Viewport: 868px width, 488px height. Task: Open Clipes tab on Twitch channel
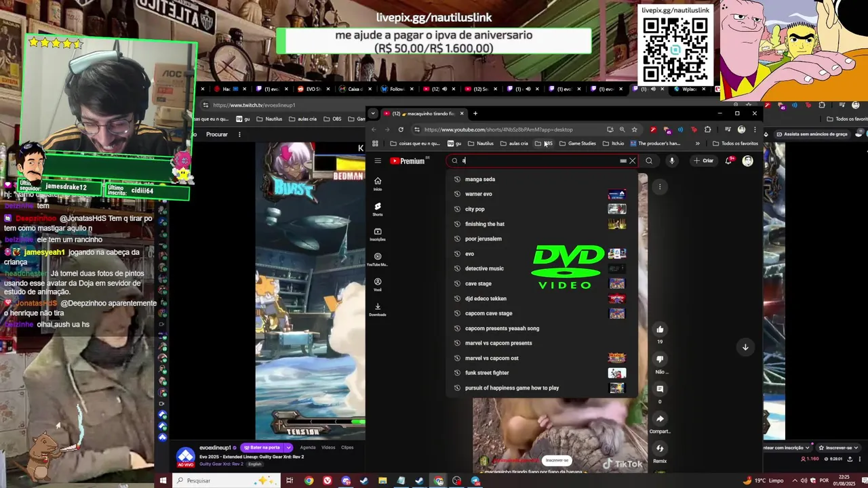tap(347, 447)
